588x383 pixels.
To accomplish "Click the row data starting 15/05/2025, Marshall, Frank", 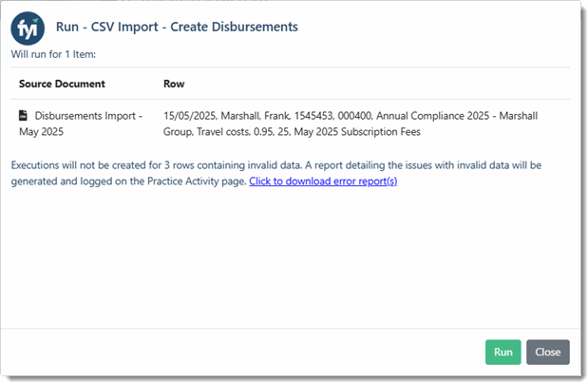I will (351, 124).
